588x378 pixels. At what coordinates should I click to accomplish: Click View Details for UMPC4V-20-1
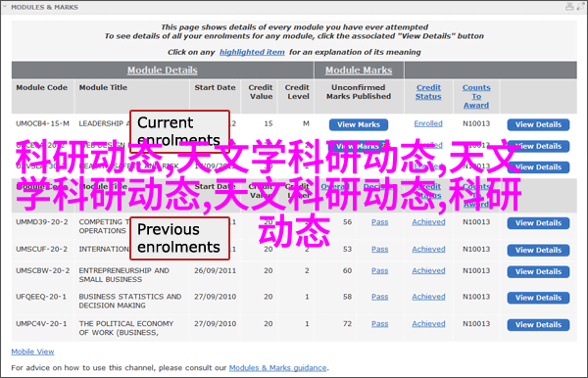pos(538,325)
